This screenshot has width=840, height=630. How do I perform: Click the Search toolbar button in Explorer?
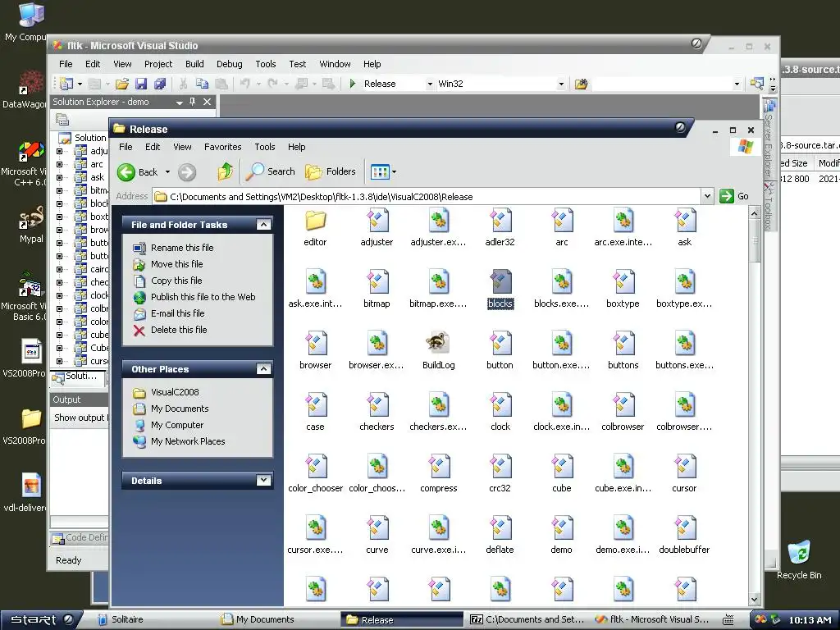click(x=271, y=172)
